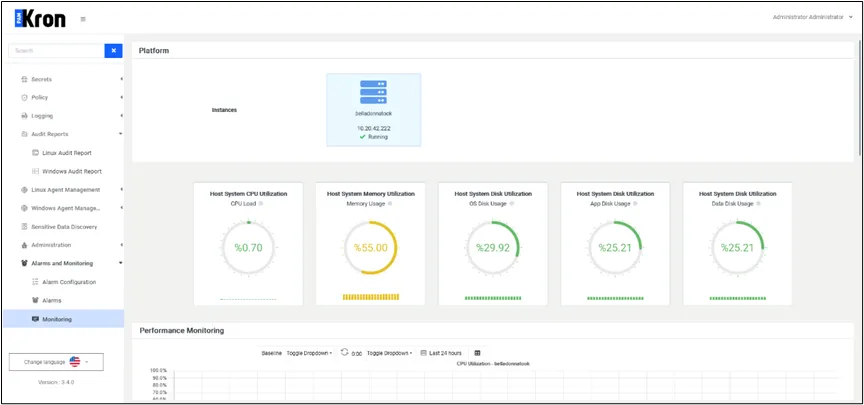
Task: Collapse the Audit Reports chevron
Action: pyautogui.click(x=121, y=134)
